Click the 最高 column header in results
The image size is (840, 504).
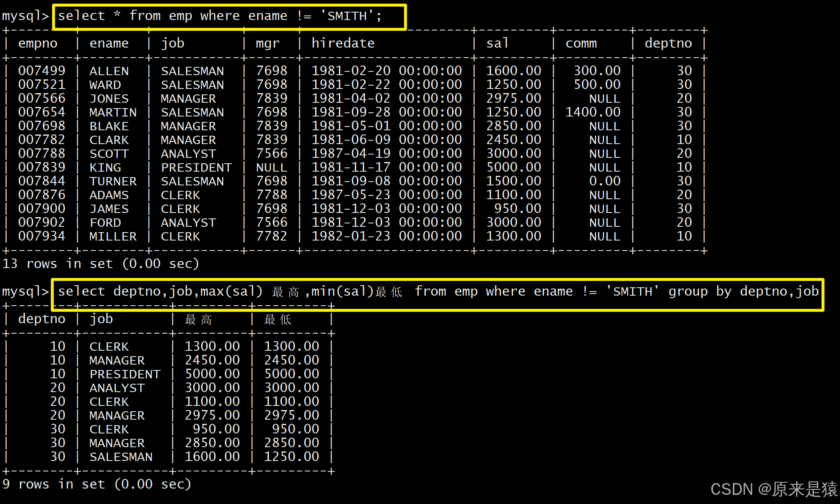(198, 319)
